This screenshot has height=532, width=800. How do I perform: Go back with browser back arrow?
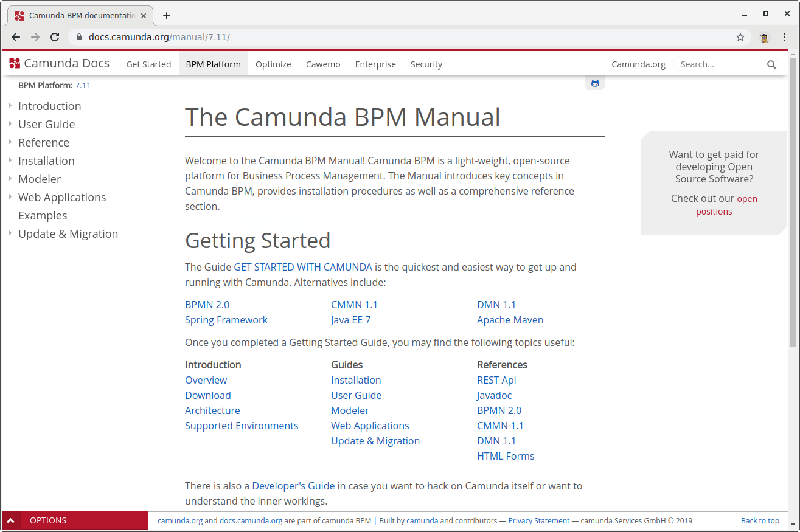(16, 37)
